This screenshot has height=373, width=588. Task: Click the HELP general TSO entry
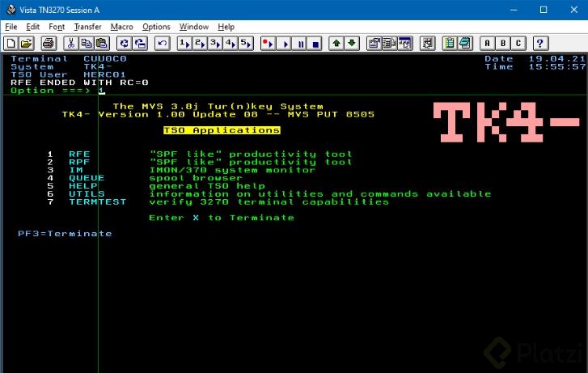click(82, 186)
